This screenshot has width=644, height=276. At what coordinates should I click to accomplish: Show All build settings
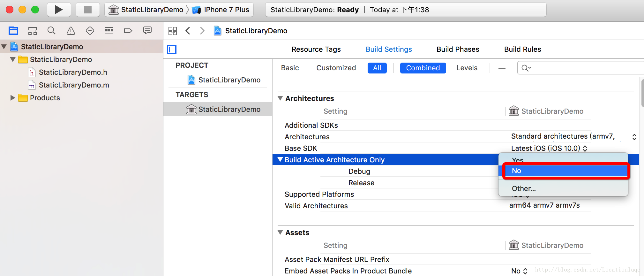click(x=377, y=68)
